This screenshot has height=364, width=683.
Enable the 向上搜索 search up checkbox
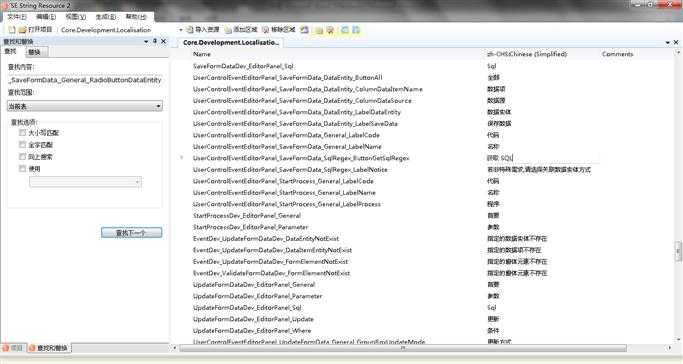(x=22, y=156)
